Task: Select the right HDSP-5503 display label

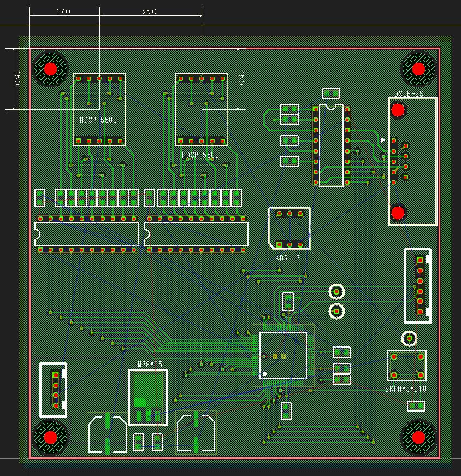Action: click(x=200, y=155)
